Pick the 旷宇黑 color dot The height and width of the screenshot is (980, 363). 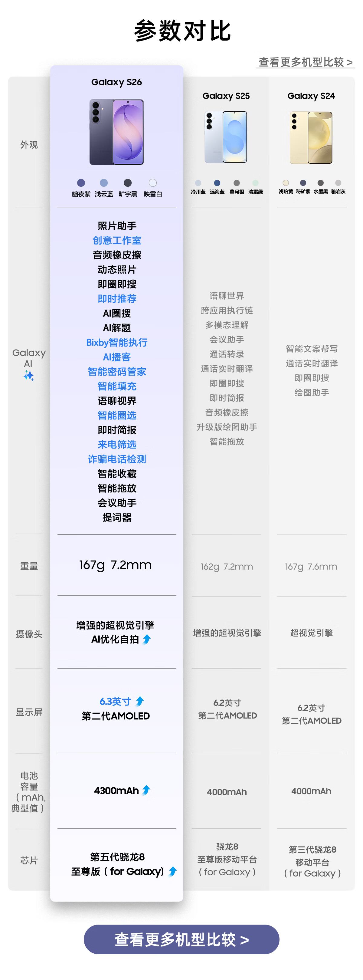point(128,183)
